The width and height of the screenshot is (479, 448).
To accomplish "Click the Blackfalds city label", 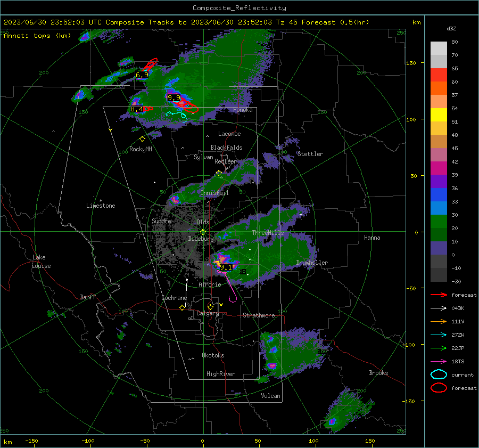I will click(226, 148).
